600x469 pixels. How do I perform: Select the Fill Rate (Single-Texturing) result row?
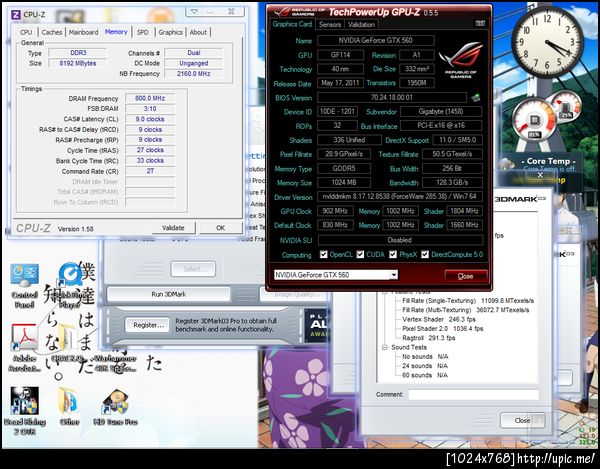(468, 301)
